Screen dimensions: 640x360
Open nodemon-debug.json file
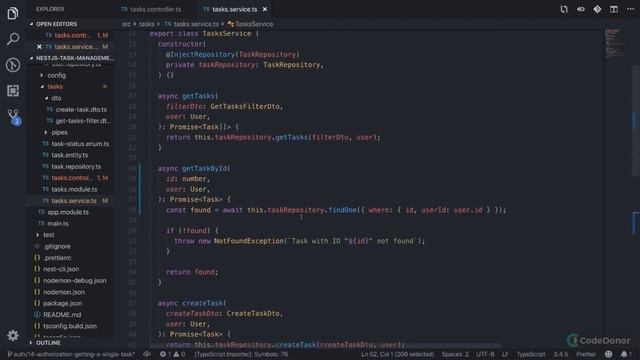(x=74, y=281)
